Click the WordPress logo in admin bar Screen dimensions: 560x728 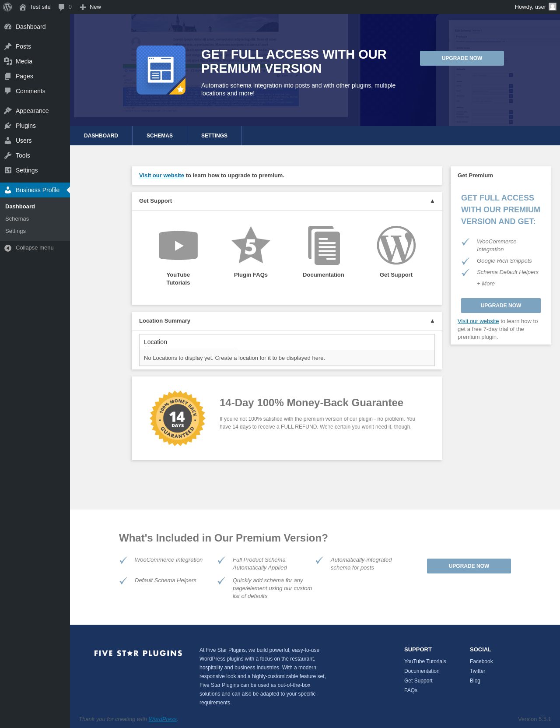[x=7, y=7]
